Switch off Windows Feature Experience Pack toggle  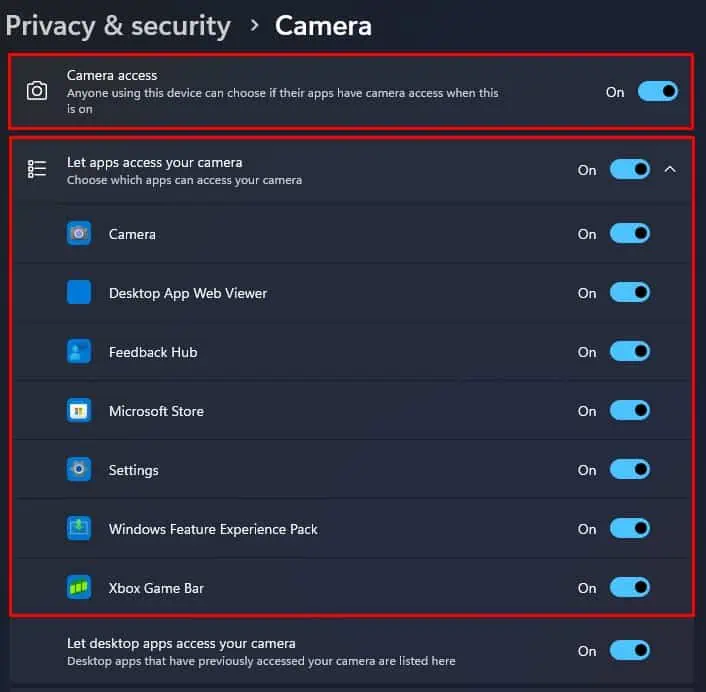pos(629,529)
